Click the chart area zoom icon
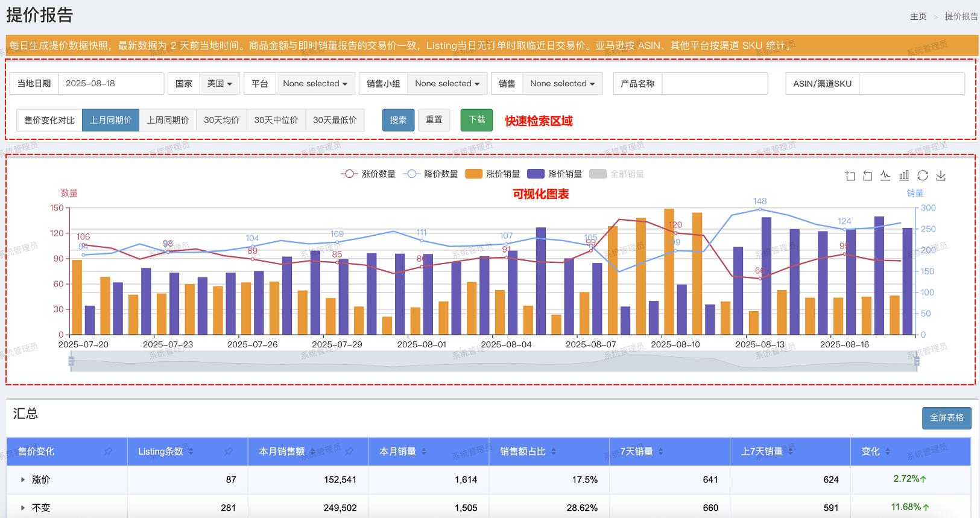Viewport: 980px width, 518px height. pos(850,175)
